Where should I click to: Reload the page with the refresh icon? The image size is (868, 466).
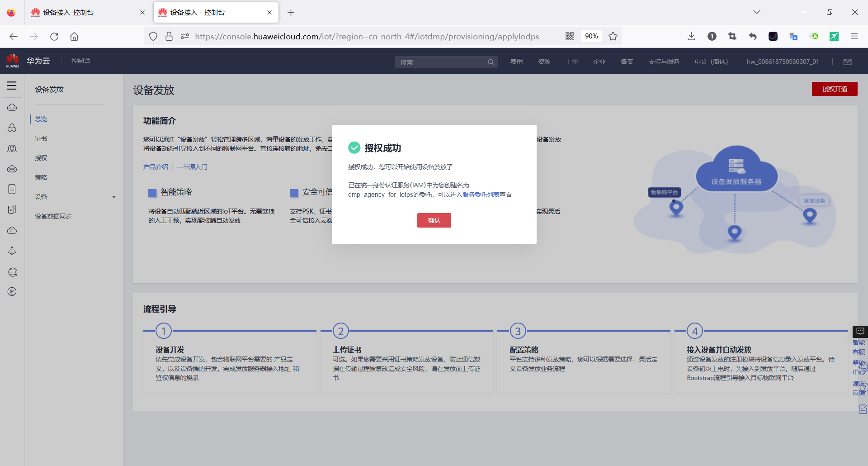pos(54,36)
